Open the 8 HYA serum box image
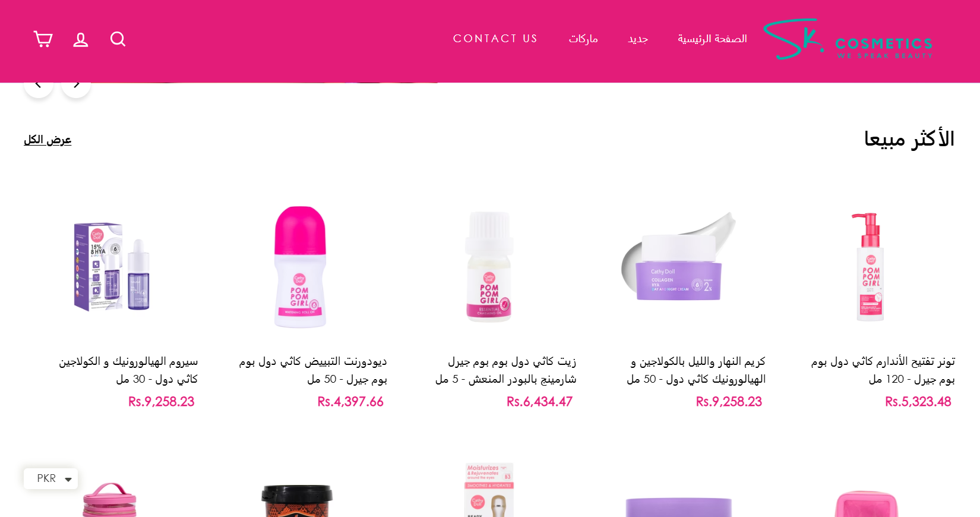 point(112,267)
